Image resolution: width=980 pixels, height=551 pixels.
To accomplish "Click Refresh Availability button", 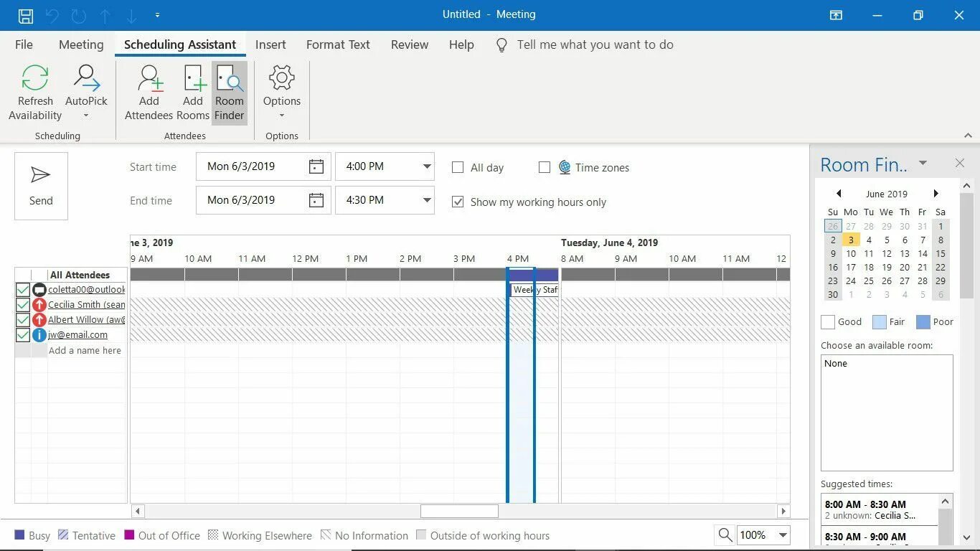I will (35, 93).
